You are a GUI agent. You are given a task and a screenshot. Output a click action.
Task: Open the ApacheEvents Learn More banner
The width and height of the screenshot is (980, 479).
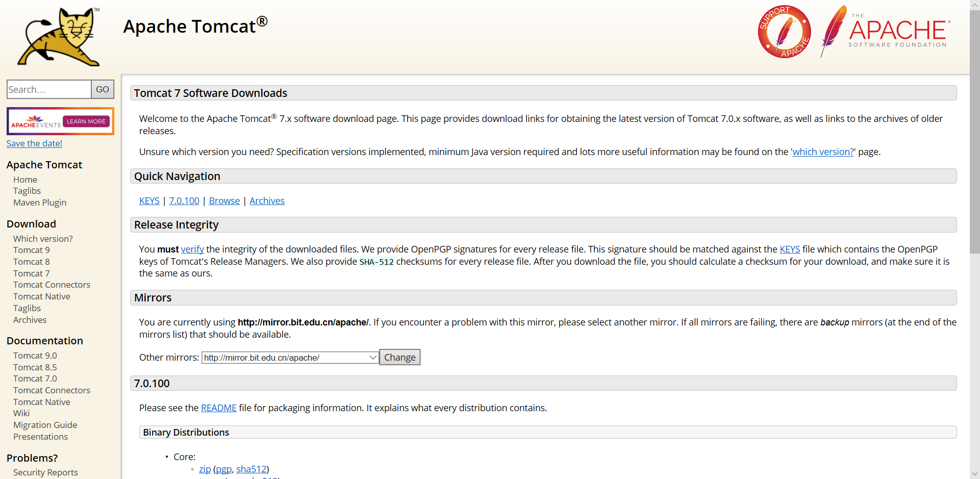pyautogui.click(x=60, y=121)
